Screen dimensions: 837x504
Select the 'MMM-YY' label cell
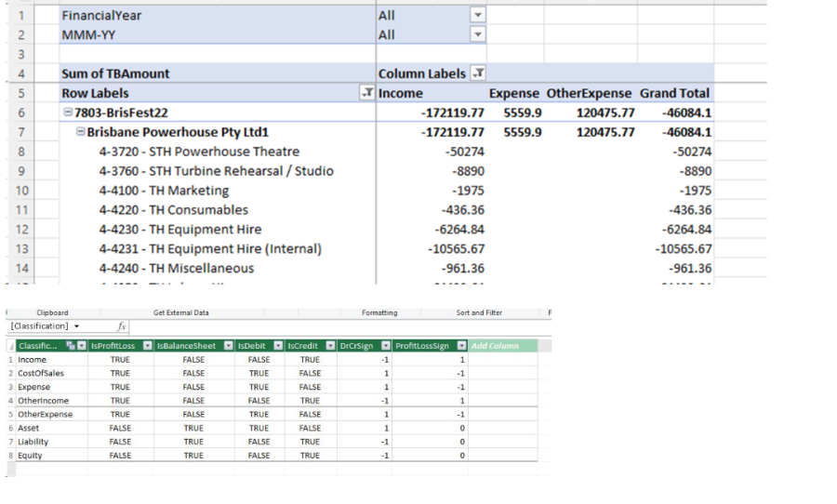[218, 34]
